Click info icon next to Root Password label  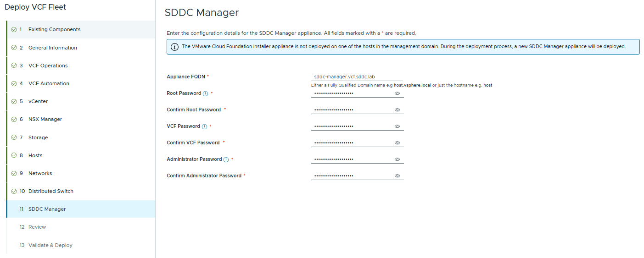(x=205, y=93)
